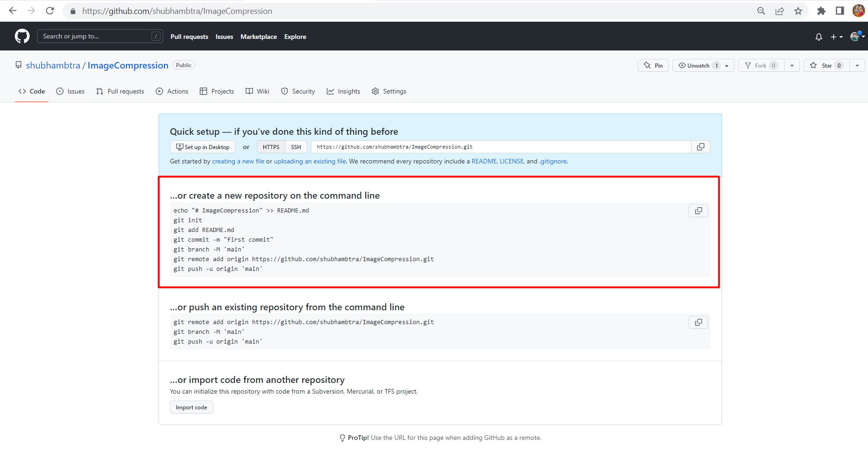Toggle the browser side panel icon
This screenshot has height=451, width=868.
(840, 11)
